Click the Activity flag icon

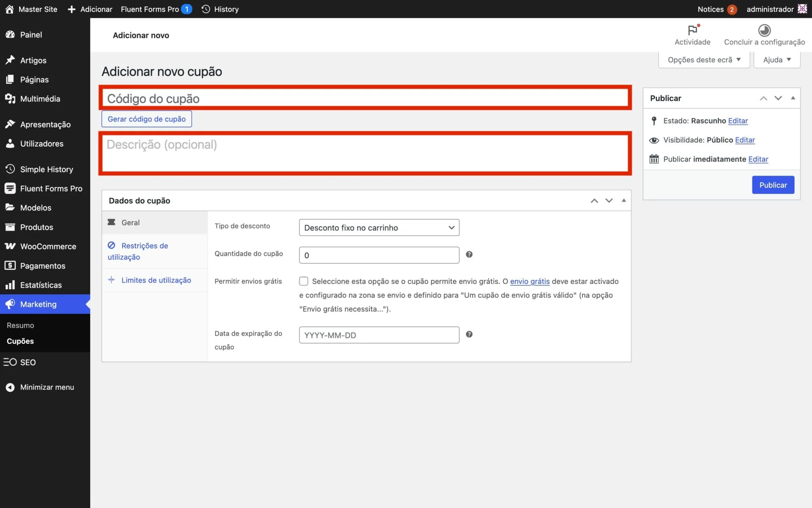[x=692, y=30]
